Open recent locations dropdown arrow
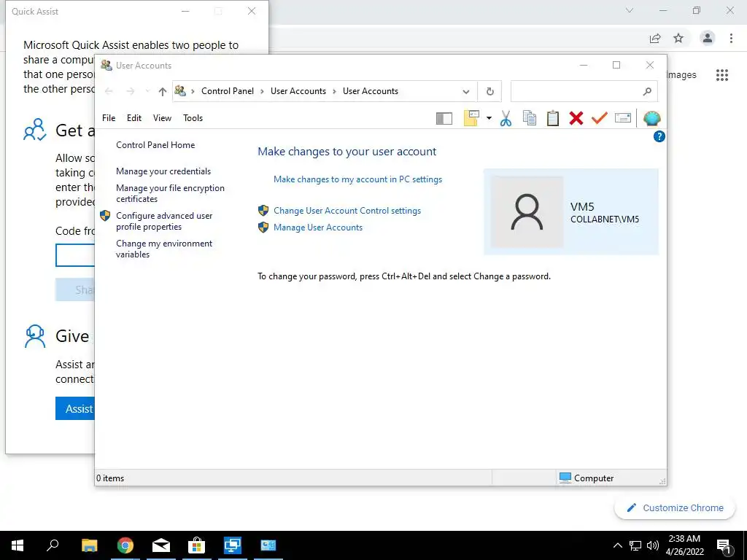This screenshot has width=747, height=560. 147,91
